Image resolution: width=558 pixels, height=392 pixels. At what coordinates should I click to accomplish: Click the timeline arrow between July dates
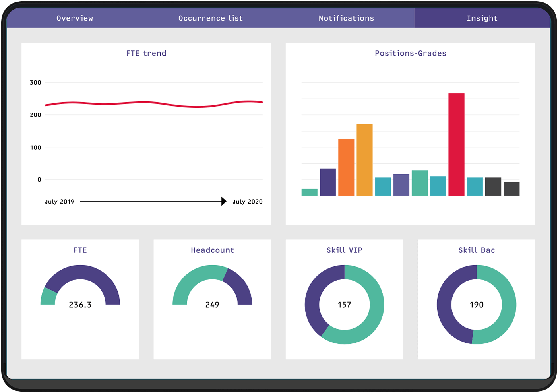click(x=153, y=201)
